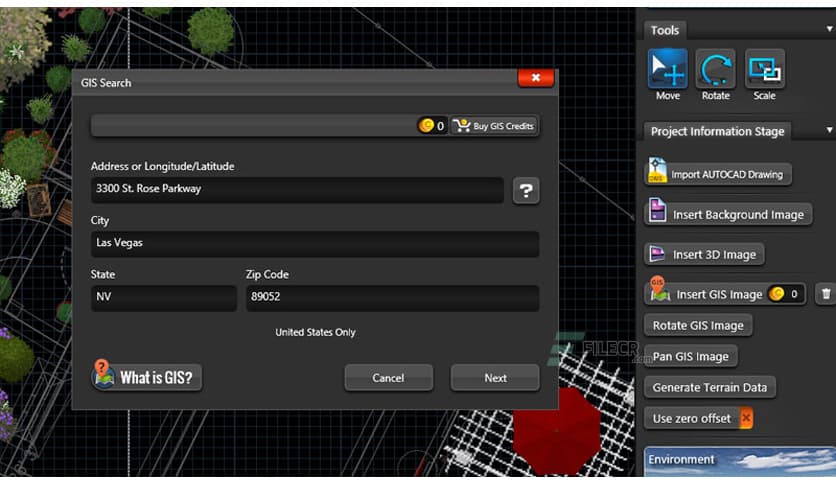Open the Environment panel
The image size is (836, 484).
click(x=740, y=461)
